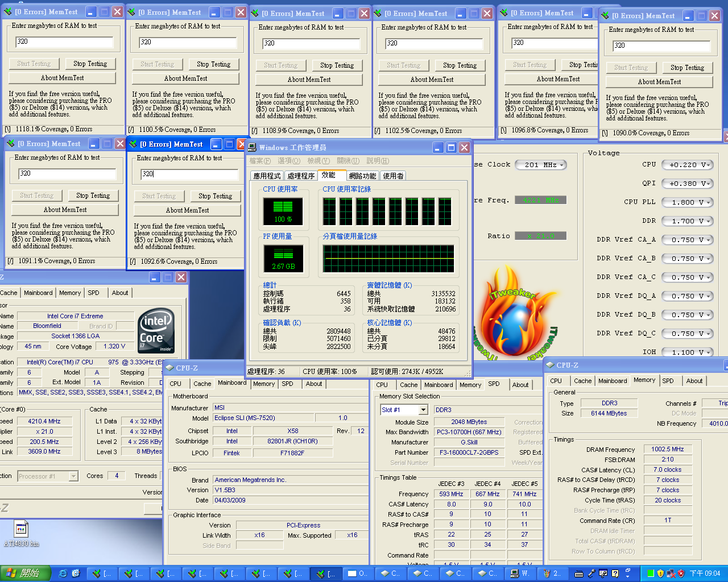Open the 網路功能 tab in Task Manager
The height and width of the screenshot is (582, 728).
click(362, 176)
